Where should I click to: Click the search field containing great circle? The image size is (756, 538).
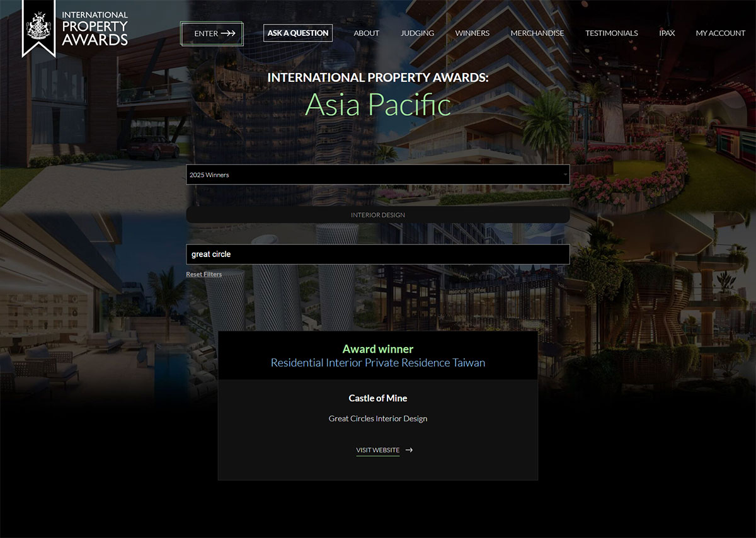[x=378, y=254]
